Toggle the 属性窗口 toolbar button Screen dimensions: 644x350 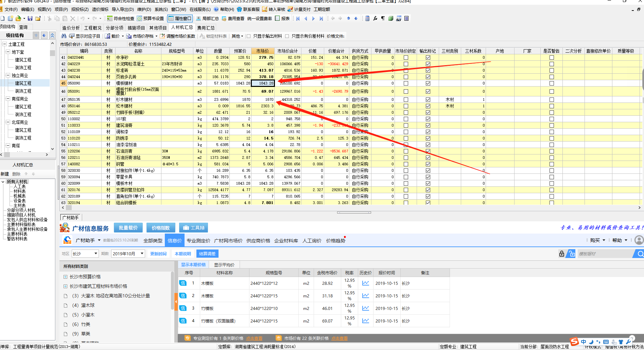click(x=180, y=18)
